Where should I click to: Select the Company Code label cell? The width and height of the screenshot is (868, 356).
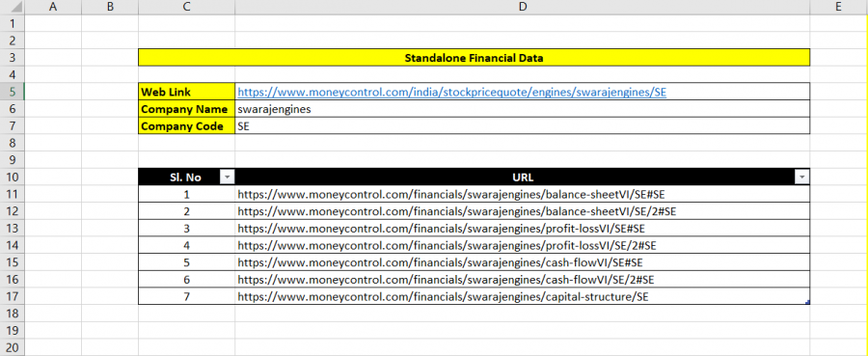[186, 125]
